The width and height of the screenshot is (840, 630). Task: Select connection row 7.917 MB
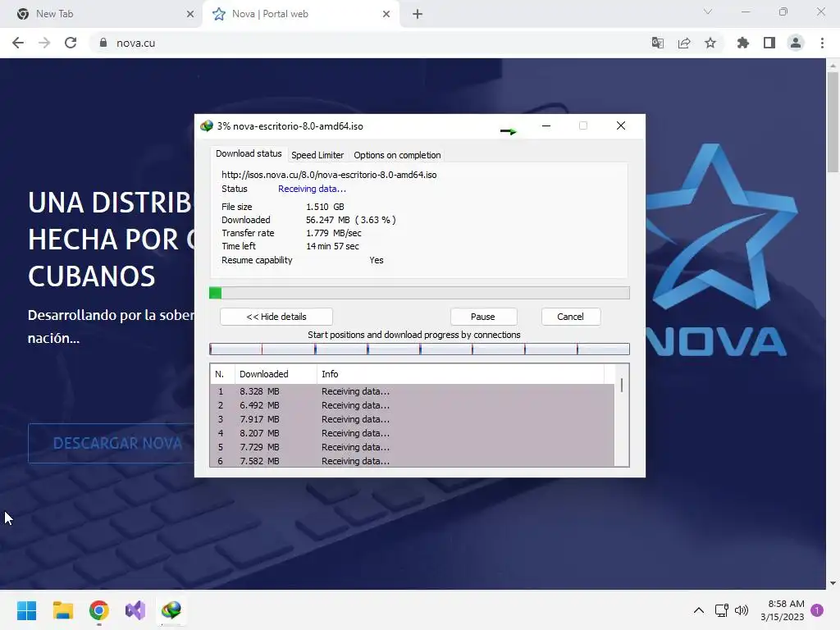coord(412,419)
